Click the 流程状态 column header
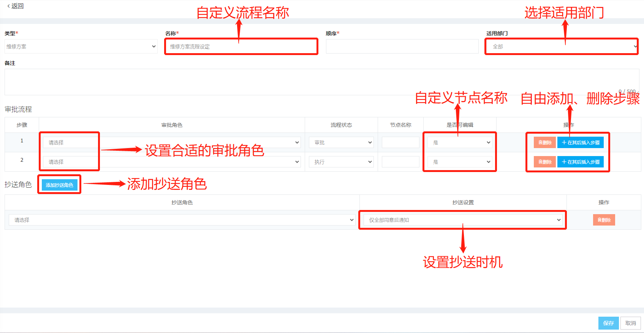This screenshot has height=333, width=644. [x=341, y=125]
